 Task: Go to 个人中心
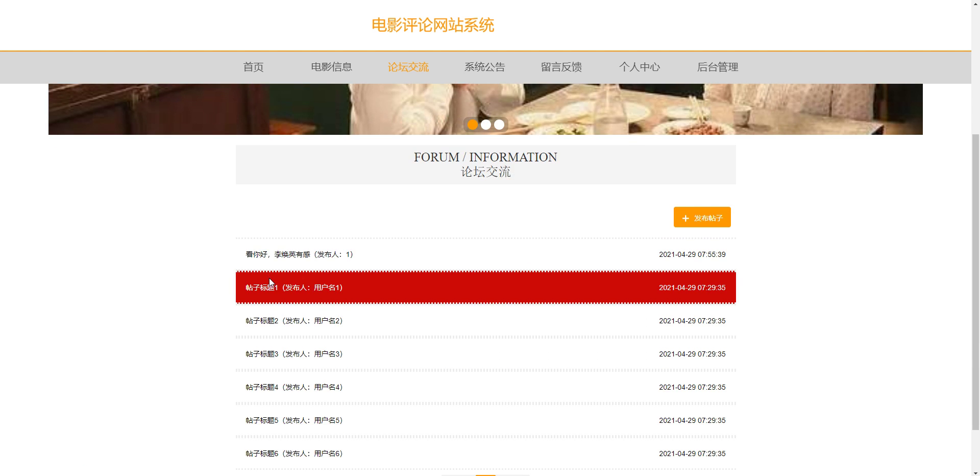[640, 67]
